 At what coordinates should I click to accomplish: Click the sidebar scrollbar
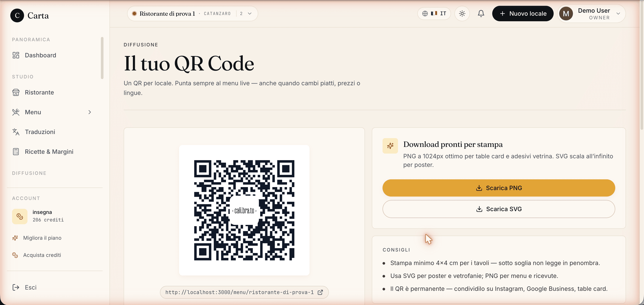[102, 58]
